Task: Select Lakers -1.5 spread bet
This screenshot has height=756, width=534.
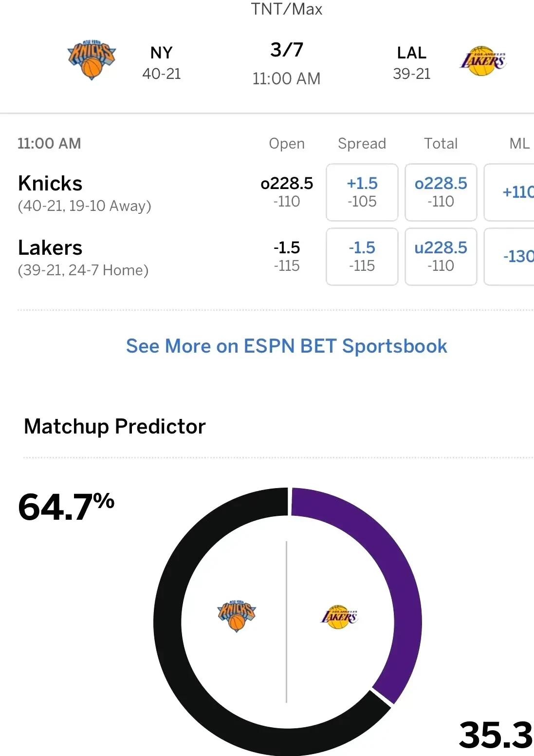Action: click(362, 256)
